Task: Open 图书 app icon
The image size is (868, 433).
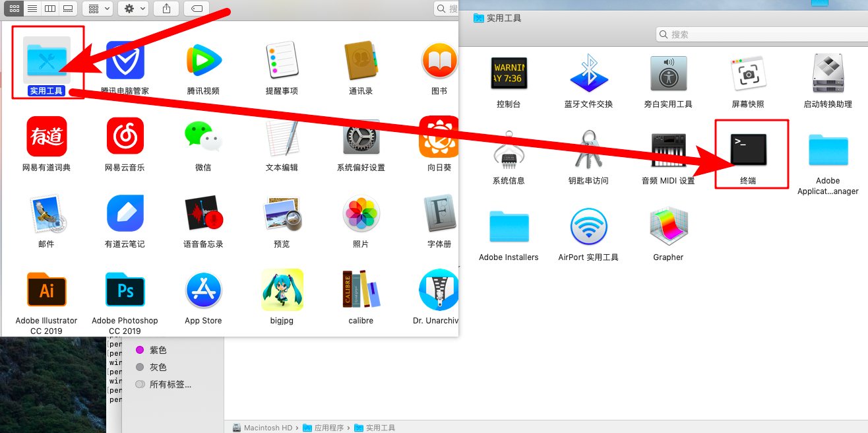Action: [x=439, y=60]
